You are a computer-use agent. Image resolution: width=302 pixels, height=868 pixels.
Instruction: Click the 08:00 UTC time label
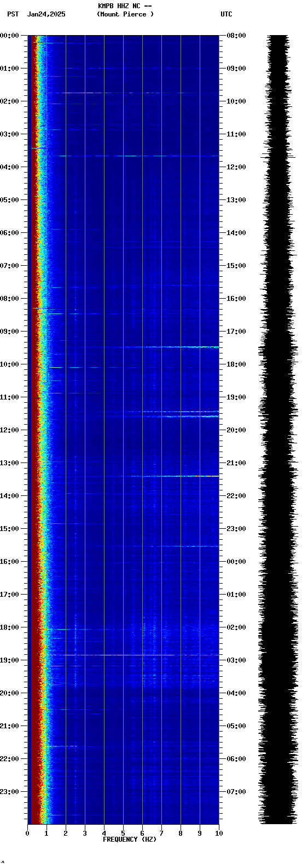tap(236, 36)
